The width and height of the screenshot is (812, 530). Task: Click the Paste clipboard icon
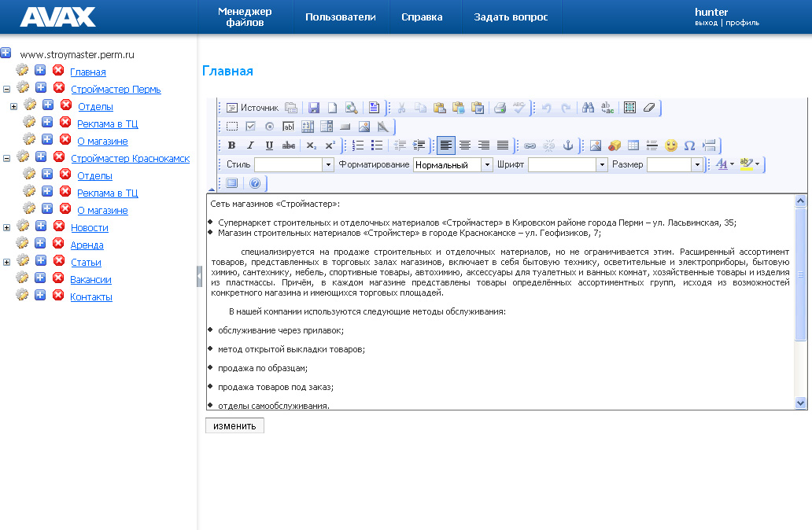(x=439, y=108)
